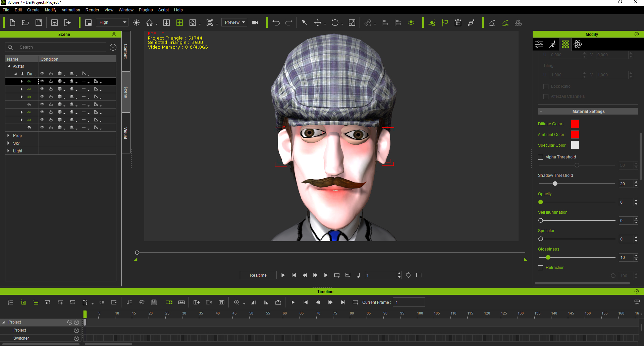The image size is (644, 346).
Task: Open the Render menu
Action: coord(92,10)
